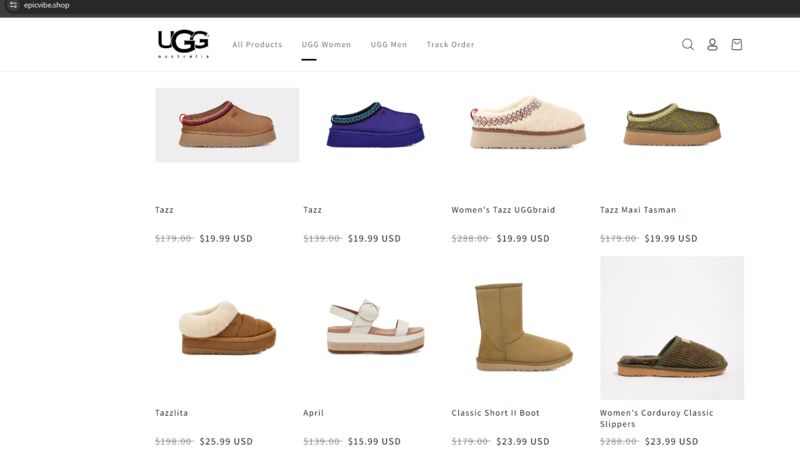Open the account login icon

pyautogui.click(x=712, y=44)
